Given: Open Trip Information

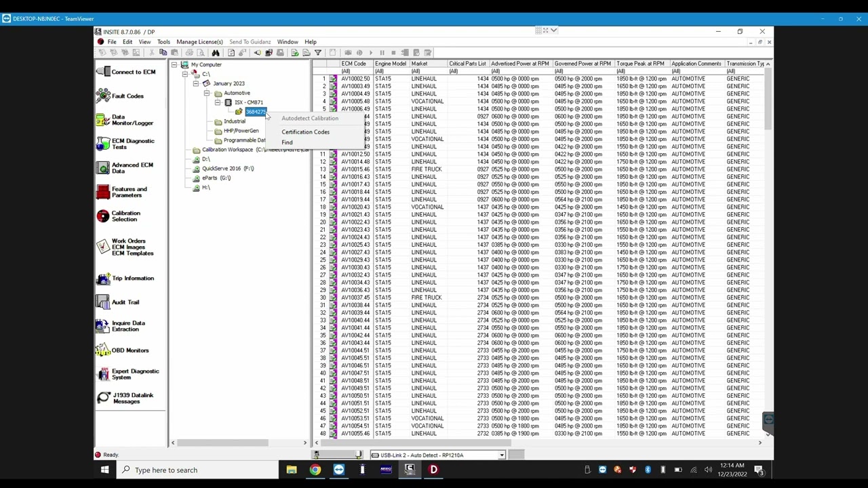Looking at the screenshot, I should point(125,278).
